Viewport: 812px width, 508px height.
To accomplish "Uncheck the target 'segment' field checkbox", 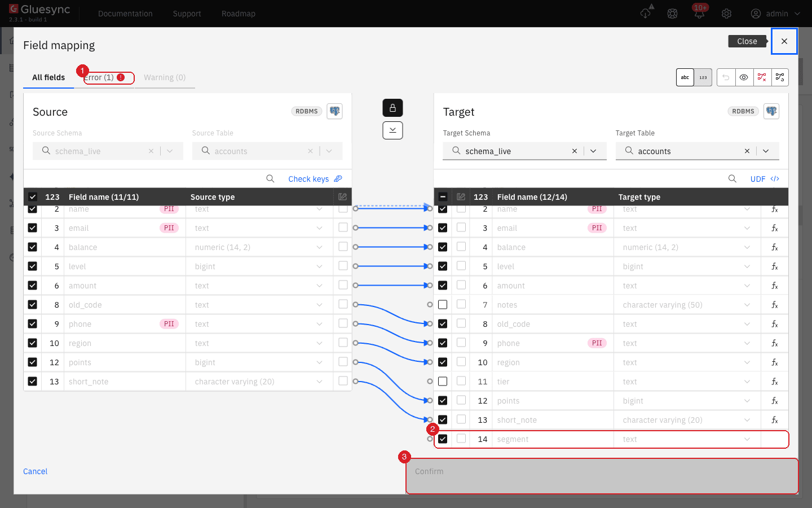I will [x=443, y=439].
